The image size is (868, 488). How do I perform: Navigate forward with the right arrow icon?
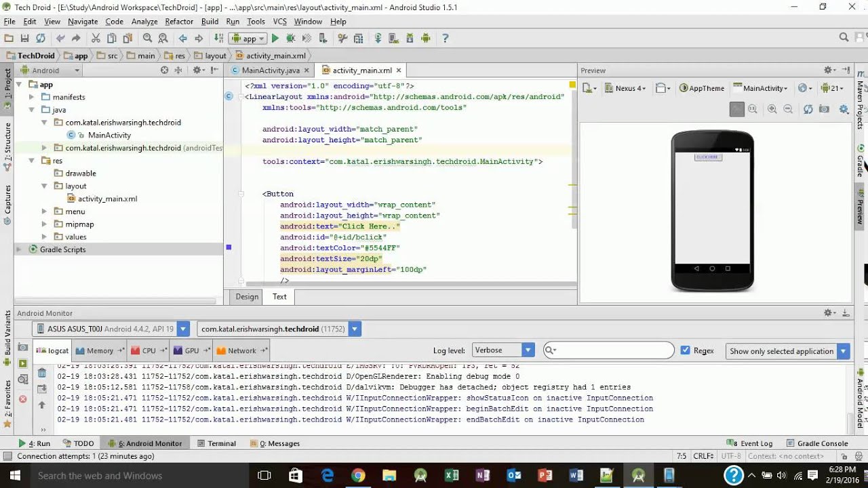pos(199,39)
